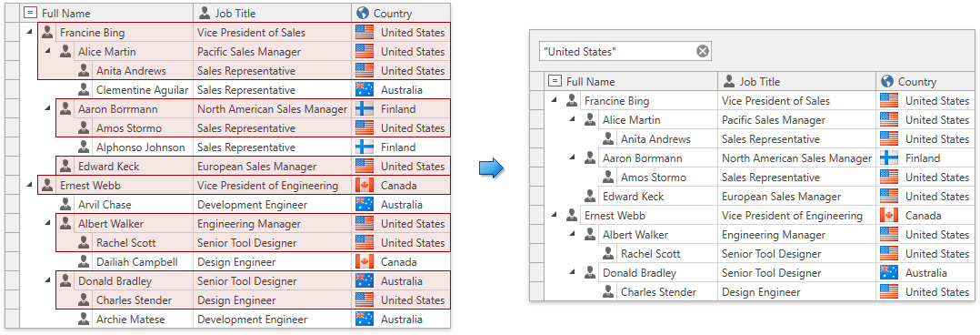Click Full Name column header icon in left grid

tap(31, 13)
